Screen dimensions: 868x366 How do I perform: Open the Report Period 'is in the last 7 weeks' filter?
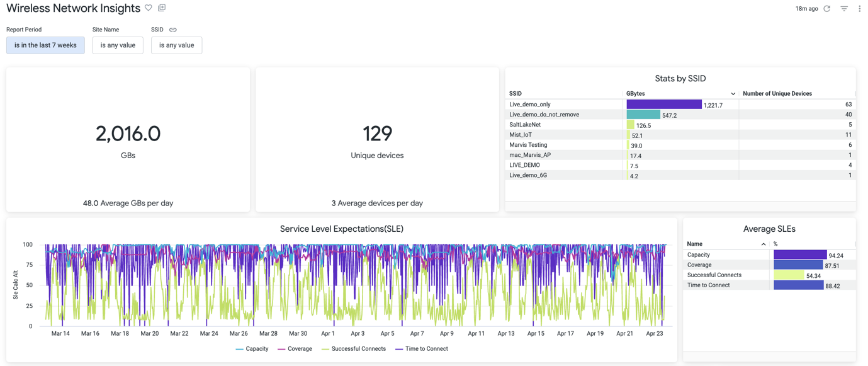coord(45,45)
